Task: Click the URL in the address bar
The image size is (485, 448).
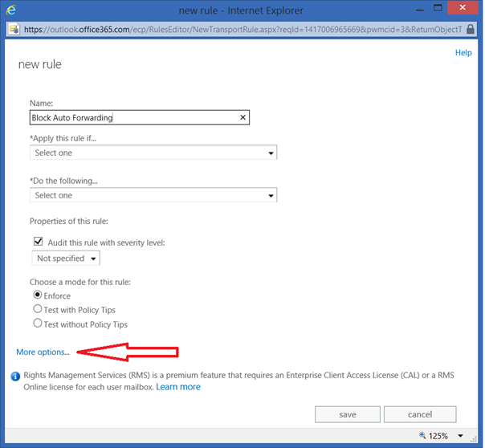Action: pyautogui.click(x=241, y=30)
